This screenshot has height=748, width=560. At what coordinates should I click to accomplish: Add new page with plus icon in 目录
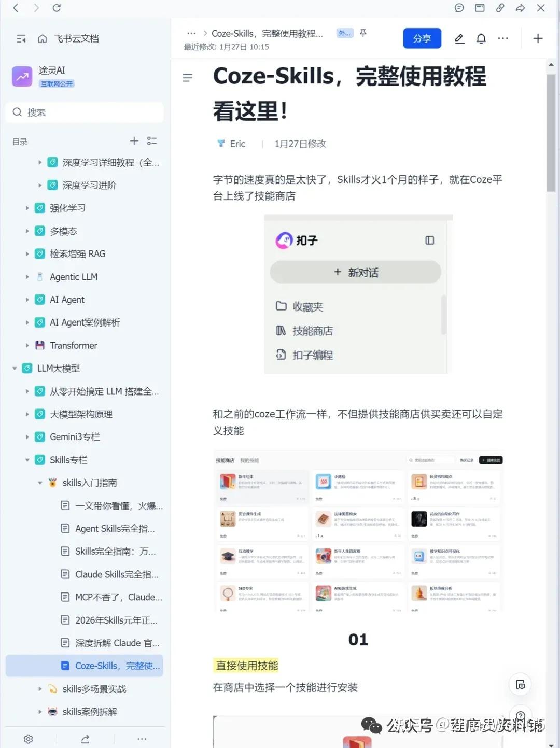point(134,141)
